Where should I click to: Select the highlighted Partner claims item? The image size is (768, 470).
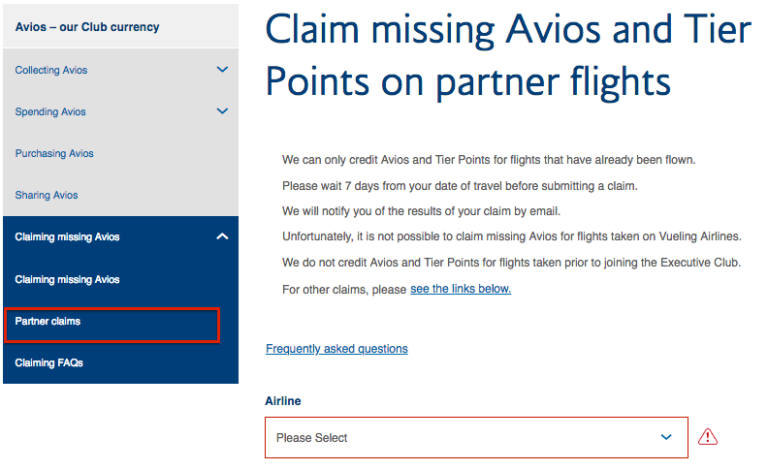click(48, 321)
